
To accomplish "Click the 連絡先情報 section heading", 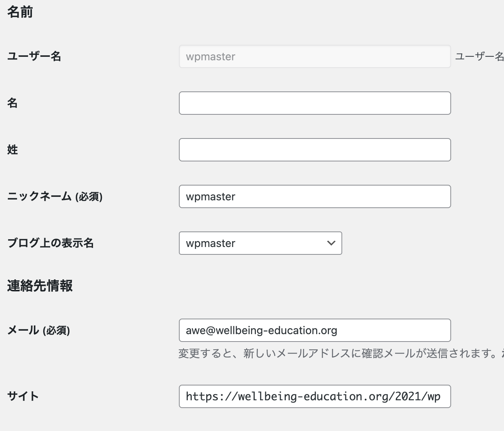I will [40, 286].
